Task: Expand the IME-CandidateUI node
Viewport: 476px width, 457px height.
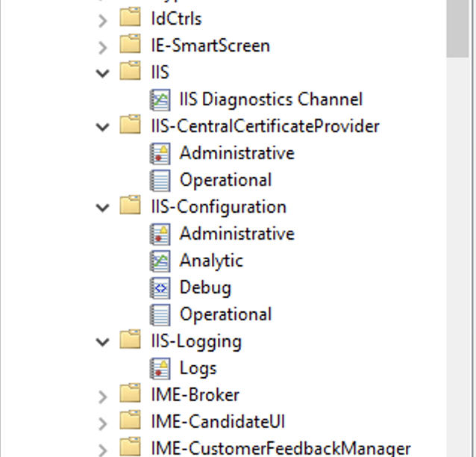Action: (103, 423)
